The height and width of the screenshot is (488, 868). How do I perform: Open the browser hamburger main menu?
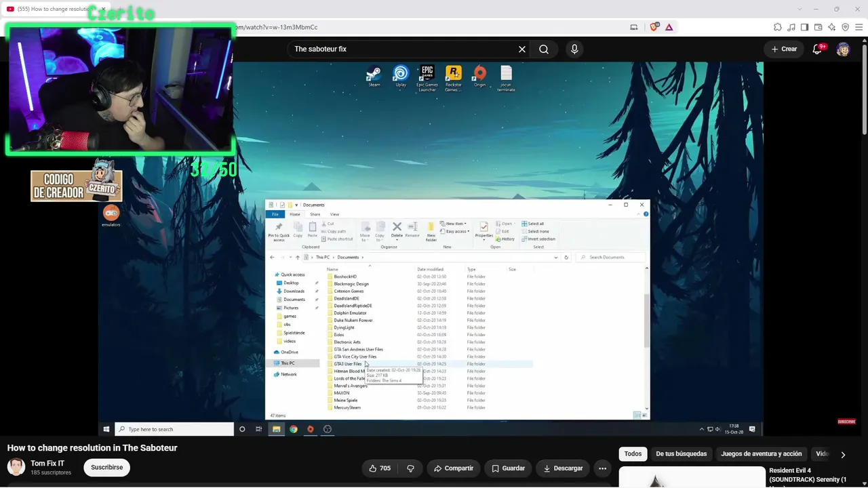(859, 27)
